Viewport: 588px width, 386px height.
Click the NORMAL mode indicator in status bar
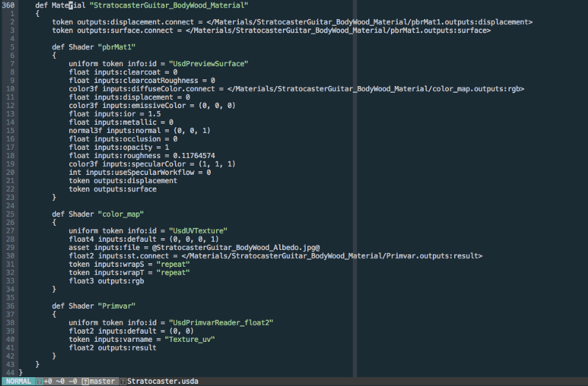(x=16, y=381)
